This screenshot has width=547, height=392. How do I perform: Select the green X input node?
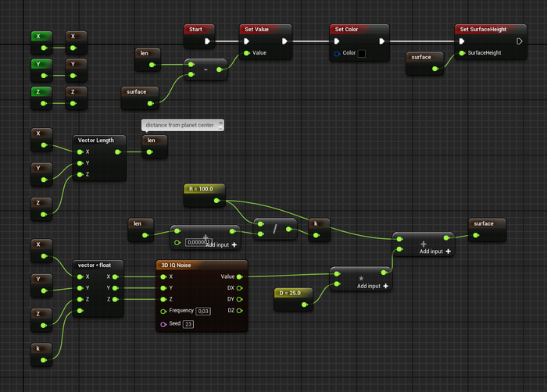(41, 42)
